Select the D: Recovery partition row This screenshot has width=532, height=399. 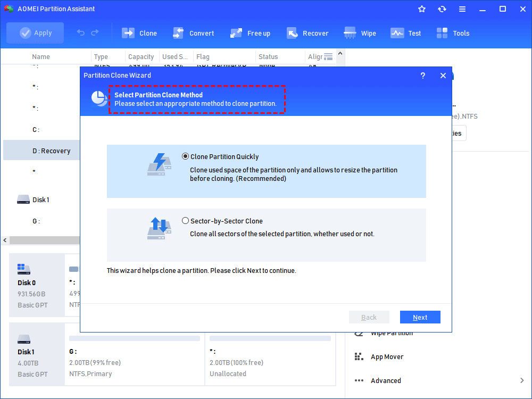(41, 151)
